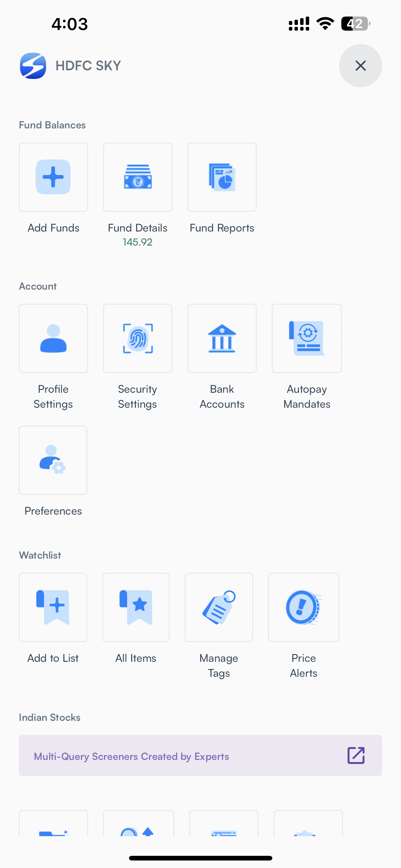Open Fund Reports chart icon
The height and width of the screenshot is (868, 401).
click(222, 177)
